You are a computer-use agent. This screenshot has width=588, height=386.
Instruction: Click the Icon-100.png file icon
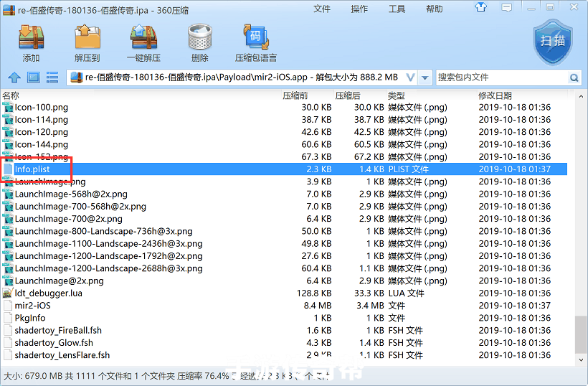point(7,108)
